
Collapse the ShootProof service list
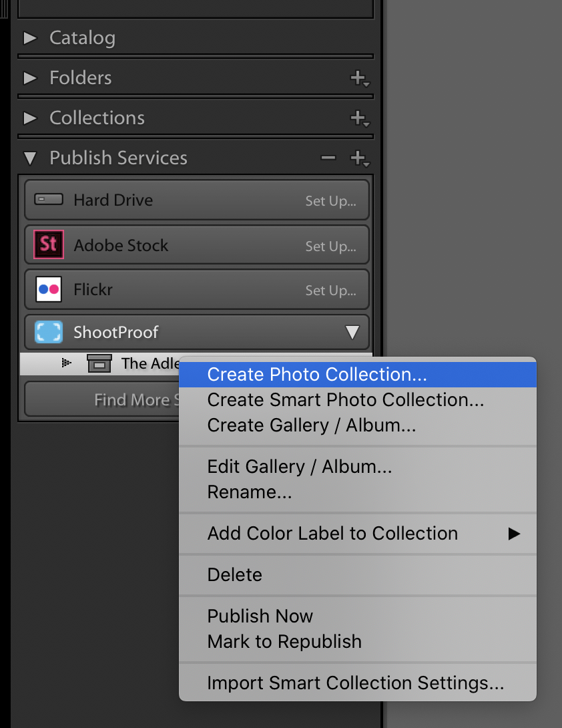coord(352,333)
